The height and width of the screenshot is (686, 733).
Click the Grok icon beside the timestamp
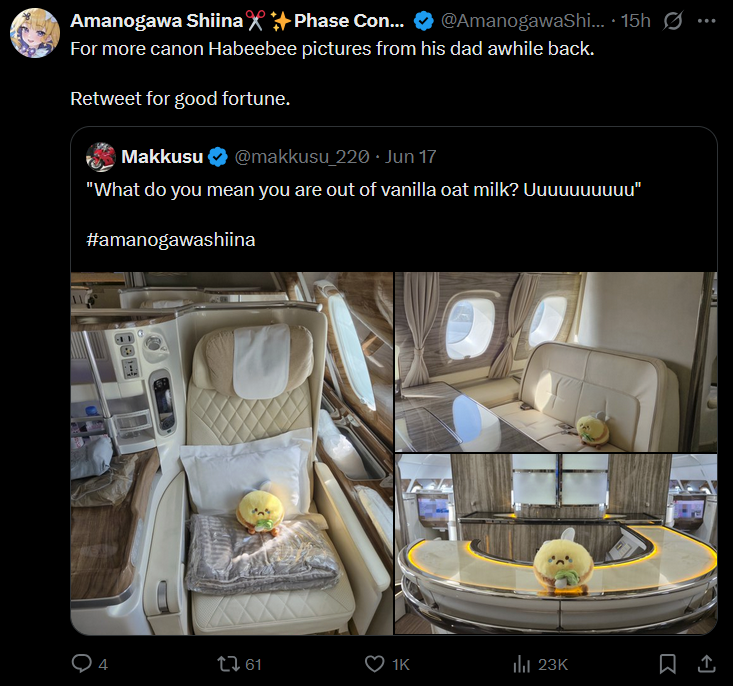[673, 20]
